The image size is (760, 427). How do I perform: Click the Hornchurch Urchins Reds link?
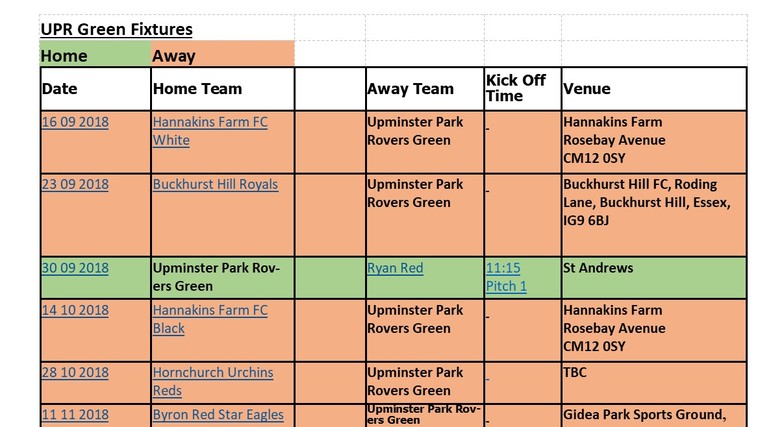[x=212, y=381]
